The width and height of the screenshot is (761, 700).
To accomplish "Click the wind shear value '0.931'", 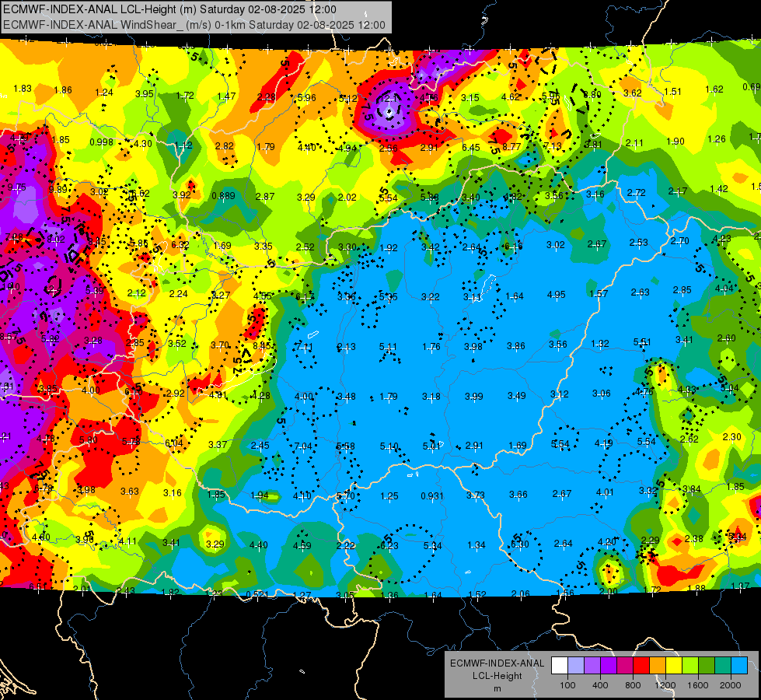I will pyautogui.click(x=432, y=496).
